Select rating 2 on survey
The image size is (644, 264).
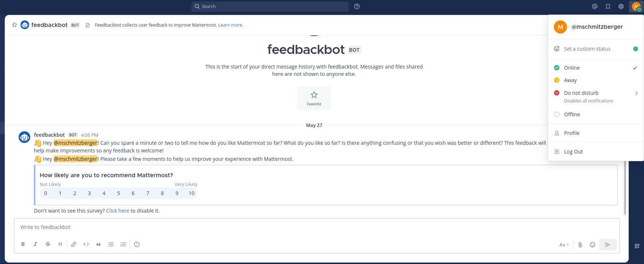(75, 193)
